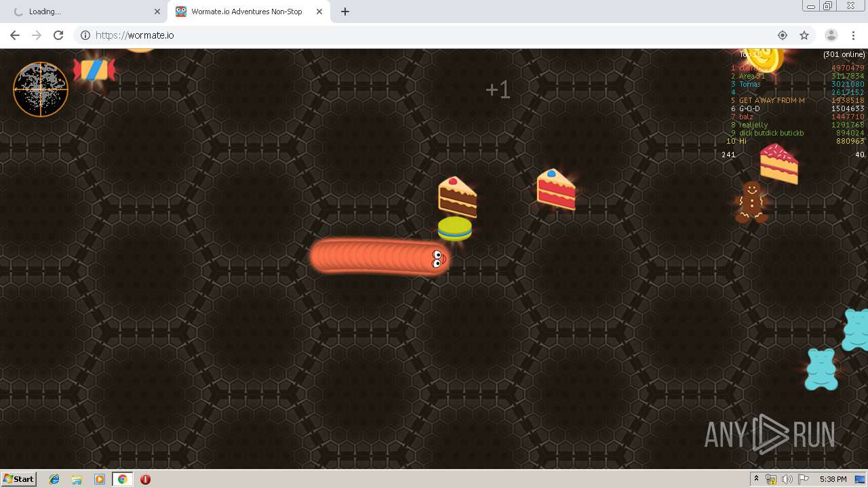Image resolution: width=868 pixels, height=488 pixels.
Task: Click the top score 4970479
Action: [848, 68]
